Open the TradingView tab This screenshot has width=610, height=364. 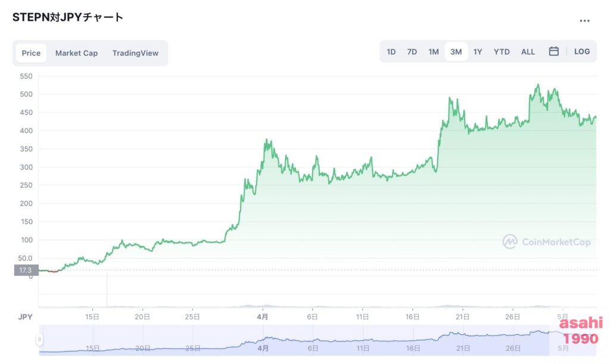coord(135,53)
